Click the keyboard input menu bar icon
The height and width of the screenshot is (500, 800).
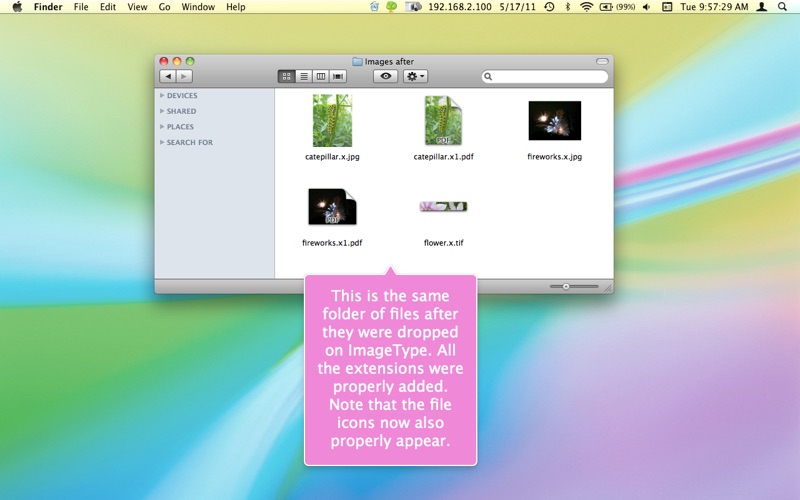click(x=666, y=7)
